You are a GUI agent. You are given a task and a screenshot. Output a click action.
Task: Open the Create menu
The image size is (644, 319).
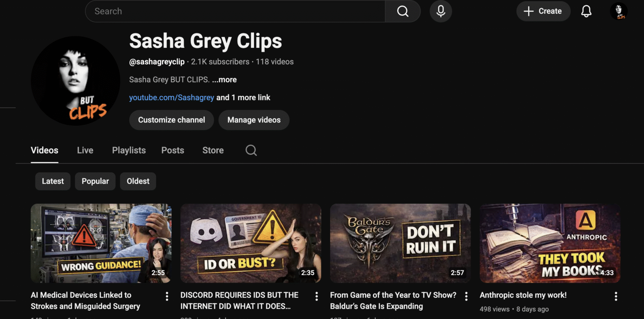(543, 11)
